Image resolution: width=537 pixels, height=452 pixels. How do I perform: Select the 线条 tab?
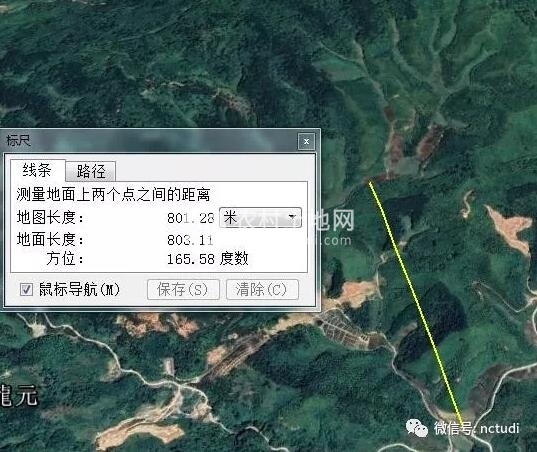click(37, 170)
